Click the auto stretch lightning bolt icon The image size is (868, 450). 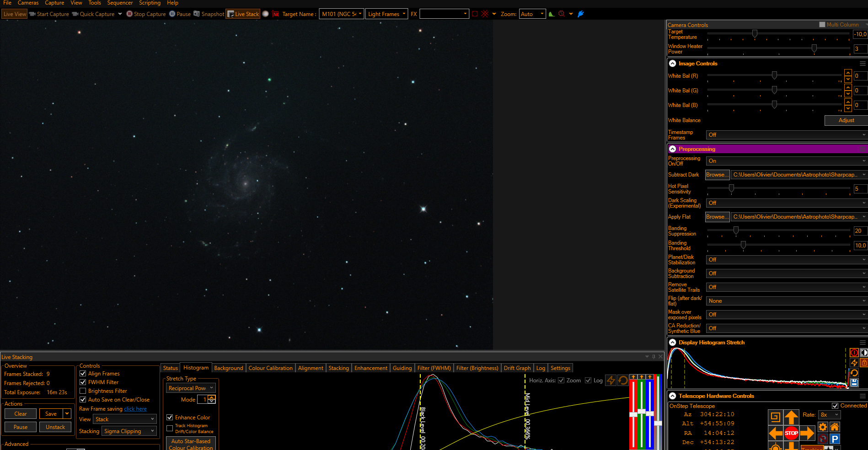(854, 363)
